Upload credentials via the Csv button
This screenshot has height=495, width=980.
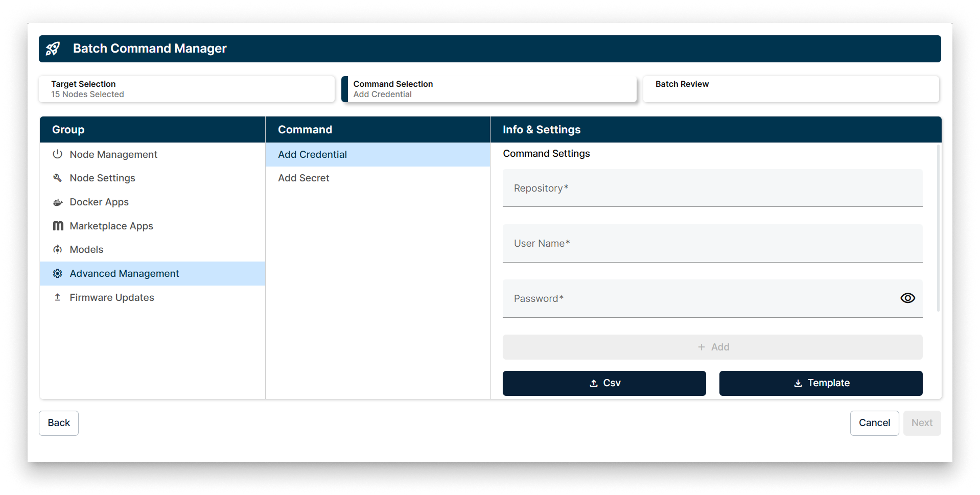pos(604,383)
